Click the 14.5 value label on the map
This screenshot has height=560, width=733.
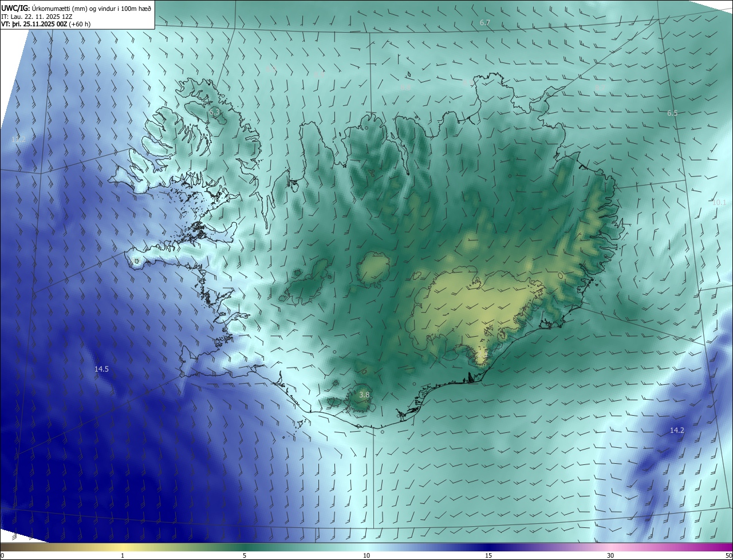(x=101, y=369)
